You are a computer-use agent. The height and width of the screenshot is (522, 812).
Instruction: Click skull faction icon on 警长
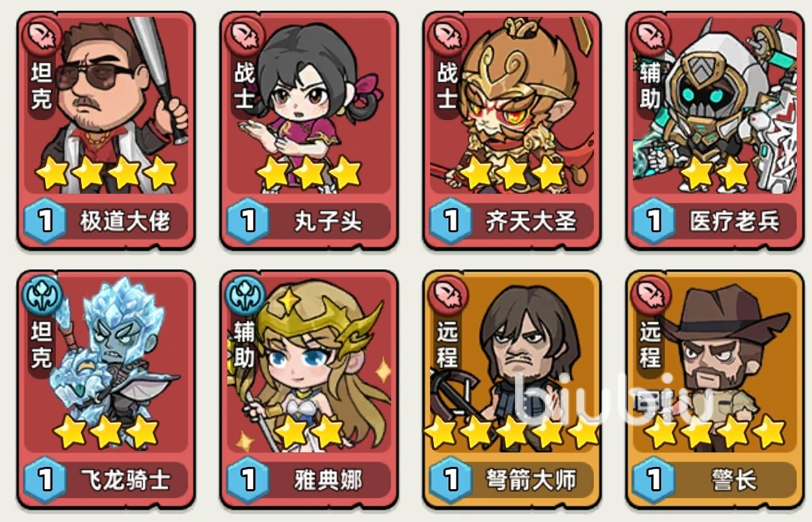tap(651, 295)
